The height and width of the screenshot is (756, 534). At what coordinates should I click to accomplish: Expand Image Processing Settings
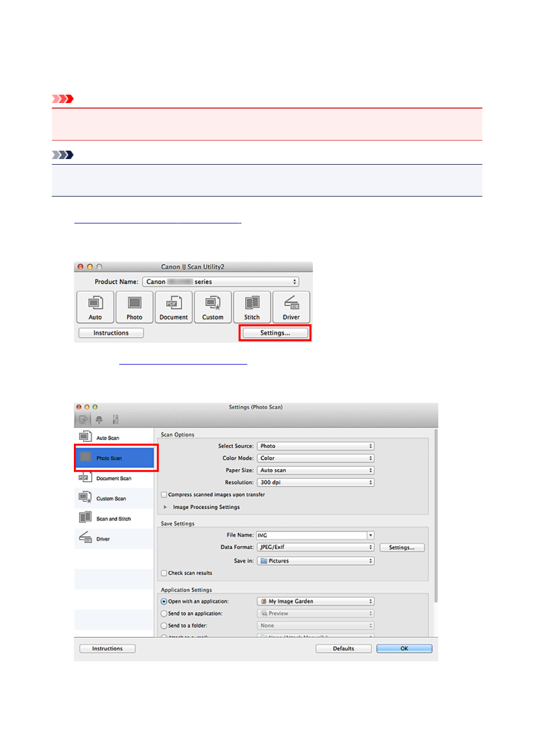pos(165,507)
